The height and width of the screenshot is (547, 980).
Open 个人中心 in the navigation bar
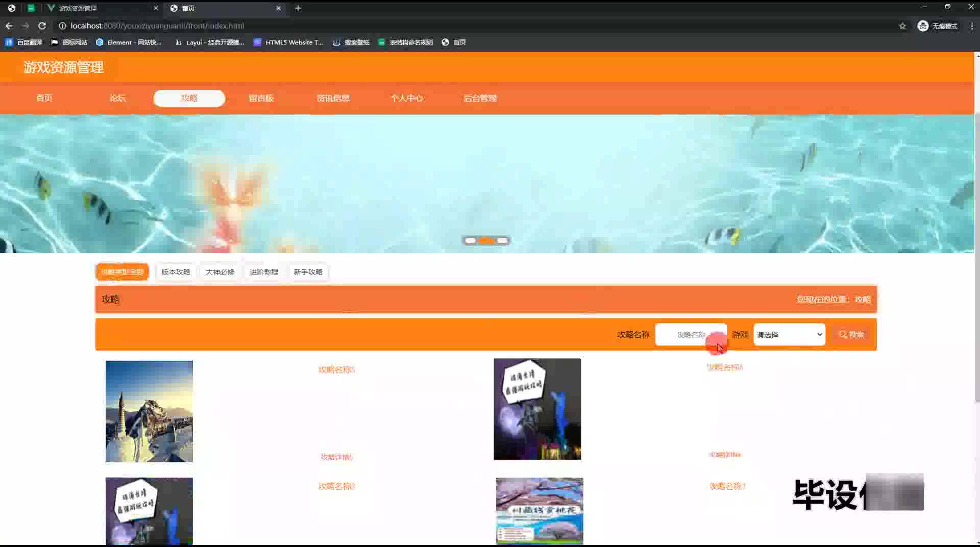(x=407, y=98)
